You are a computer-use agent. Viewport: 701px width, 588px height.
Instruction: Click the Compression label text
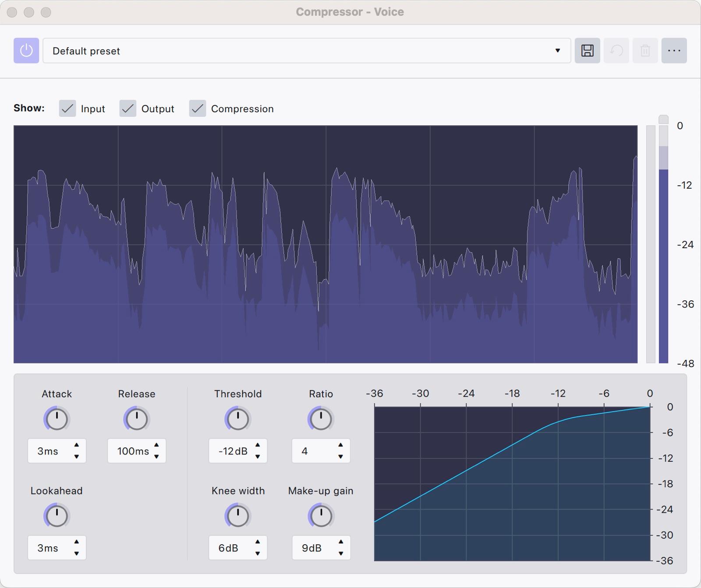pos(242,109)
